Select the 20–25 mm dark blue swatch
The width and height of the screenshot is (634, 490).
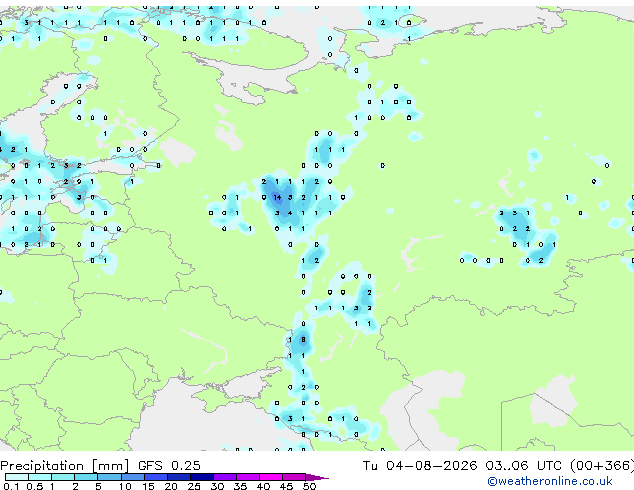pos(178,477)
